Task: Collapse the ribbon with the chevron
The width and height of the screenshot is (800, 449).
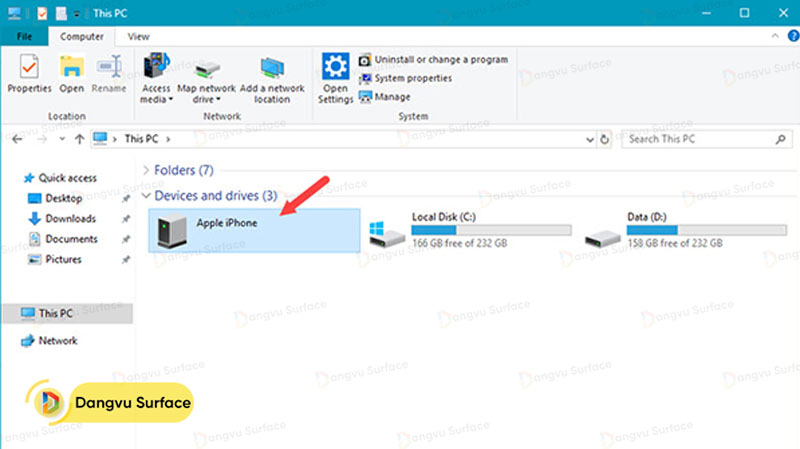Action: 775,36
